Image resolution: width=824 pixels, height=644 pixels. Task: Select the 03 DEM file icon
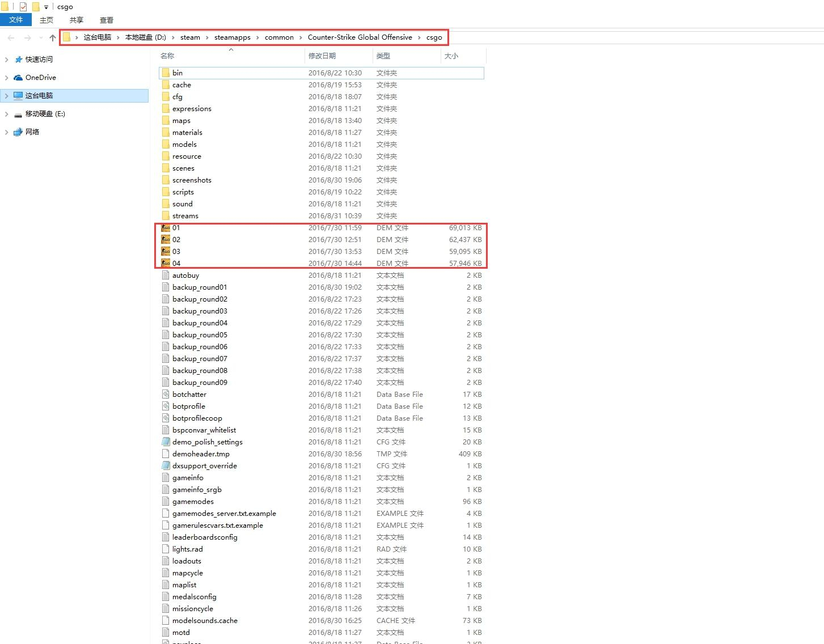[166, 251]
